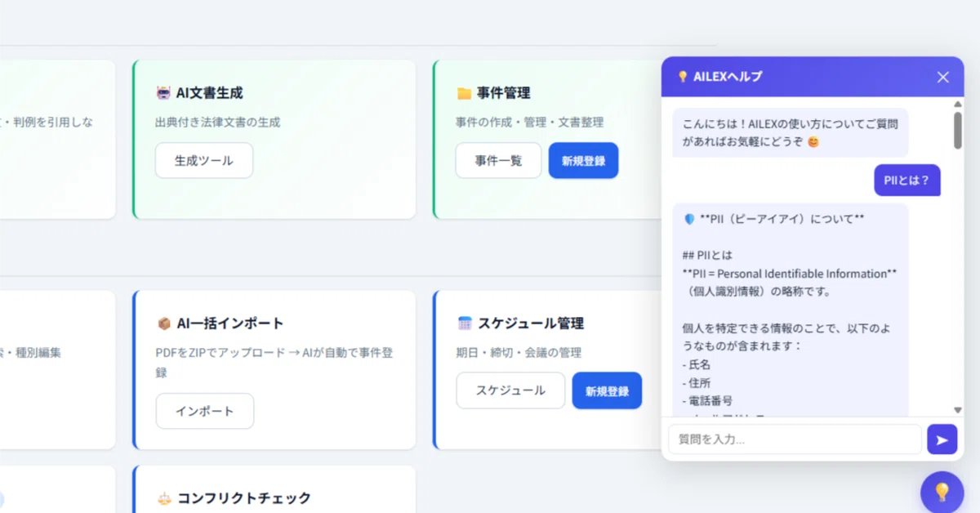Click the 事件の作成・管理・文書整理 description

(530, 123)
